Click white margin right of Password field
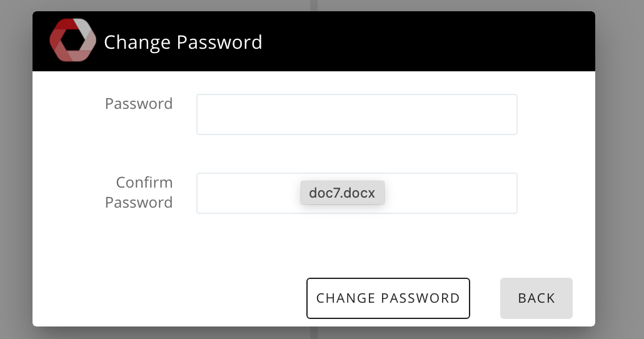This screenshot has width=644, height=339. pos(556,114)
